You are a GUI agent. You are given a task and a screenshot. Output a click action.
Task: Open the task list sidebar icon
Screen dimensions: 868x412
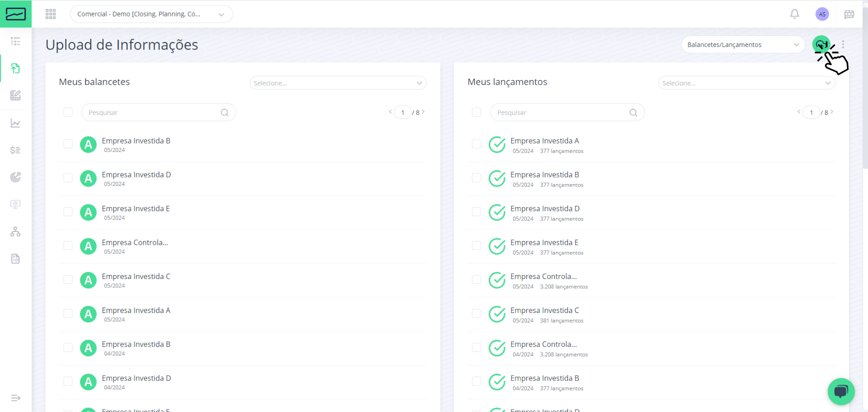point(16,41)
